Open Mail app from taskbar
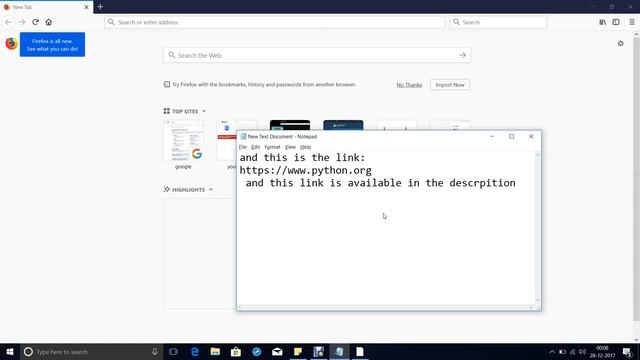640x360 pixels. [277, 351]
